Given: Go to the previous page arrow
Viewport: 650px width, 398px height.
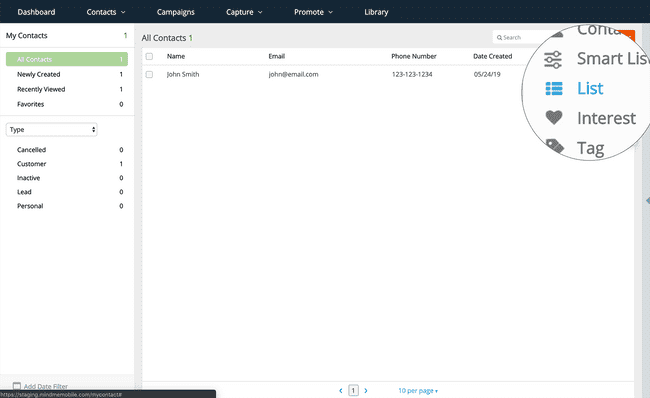Looking at the screenshot, I should [x=341, y=391].
